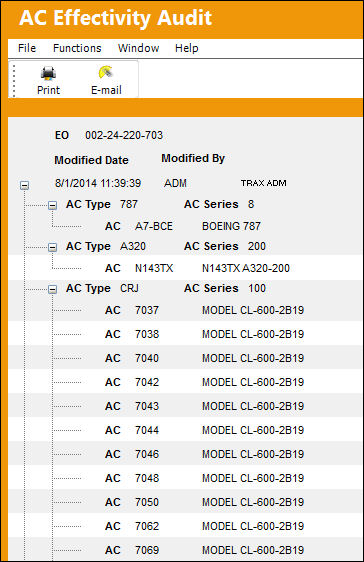Open the Functions menu

pos(77,48)
